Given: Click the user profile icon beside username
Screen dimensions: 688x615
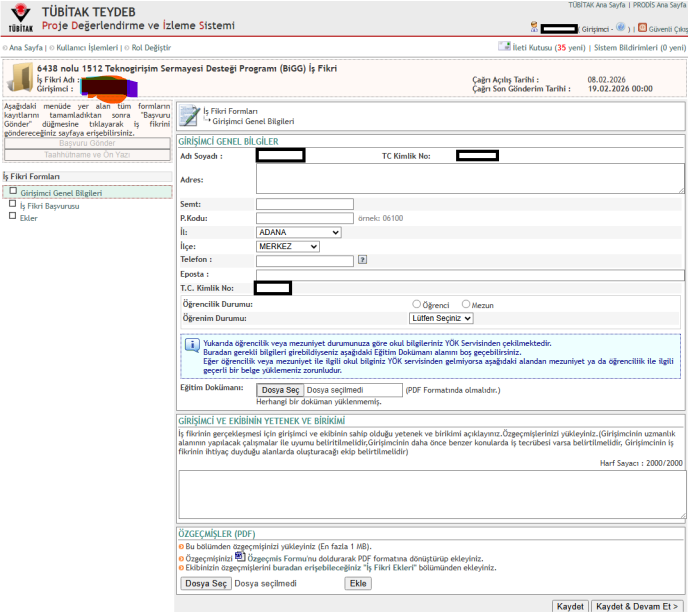Looking at the screenshot, I should tap(534, 29).
